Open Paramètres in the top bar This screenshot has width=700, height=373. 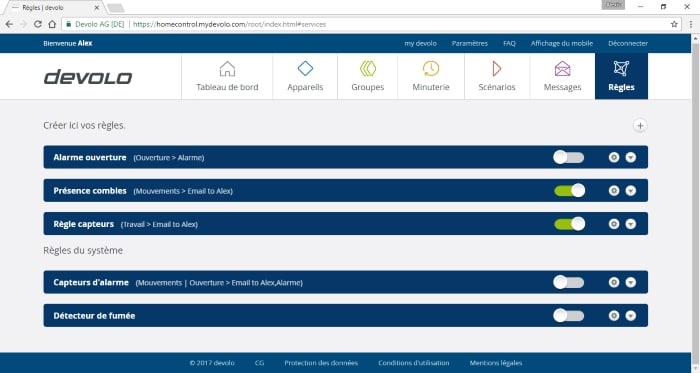coord(470,43)
